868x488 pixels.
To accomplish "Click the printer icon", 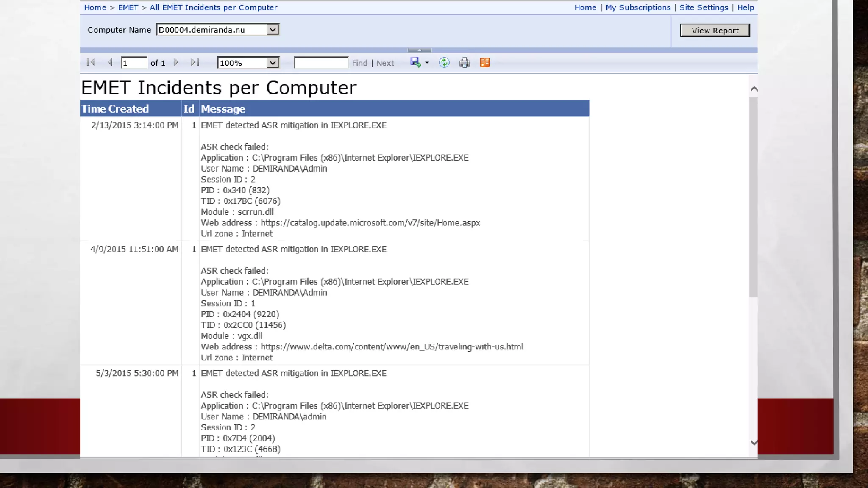I will click(465, 63).
